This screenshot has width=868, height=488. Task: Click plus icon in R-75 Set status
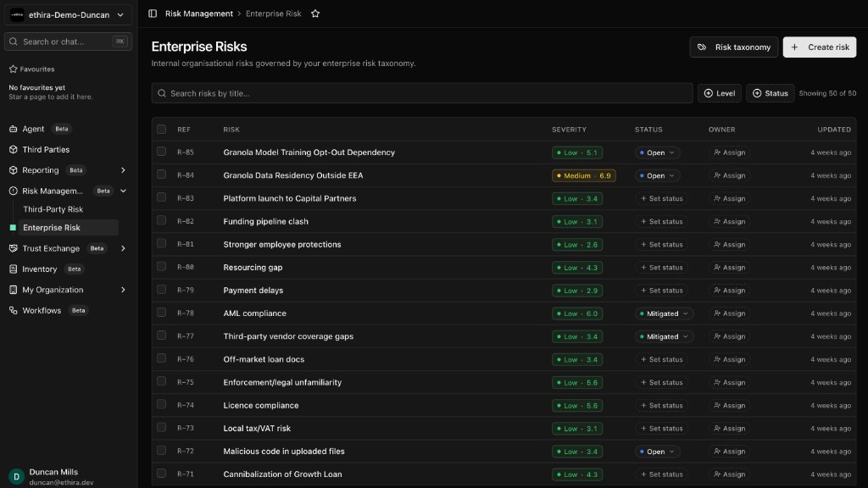[643, 383]
